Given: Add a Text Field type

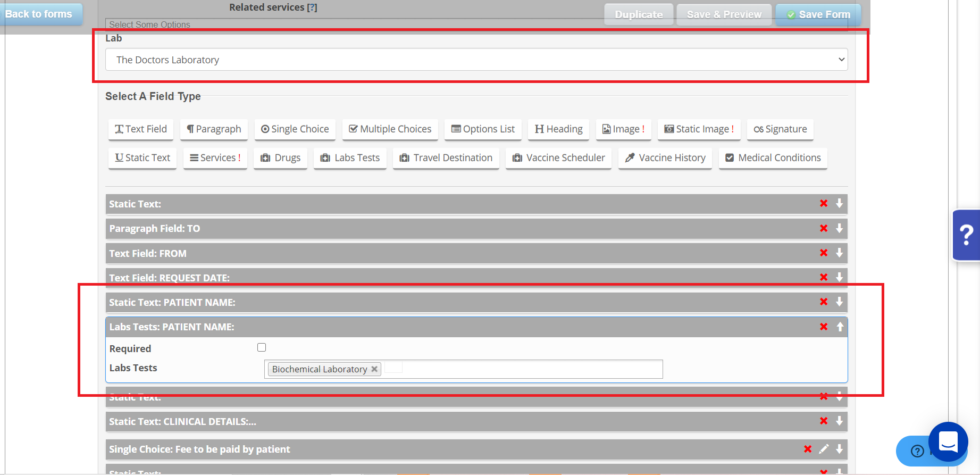Looking at the screenshot, I should (x=141, y=129).
